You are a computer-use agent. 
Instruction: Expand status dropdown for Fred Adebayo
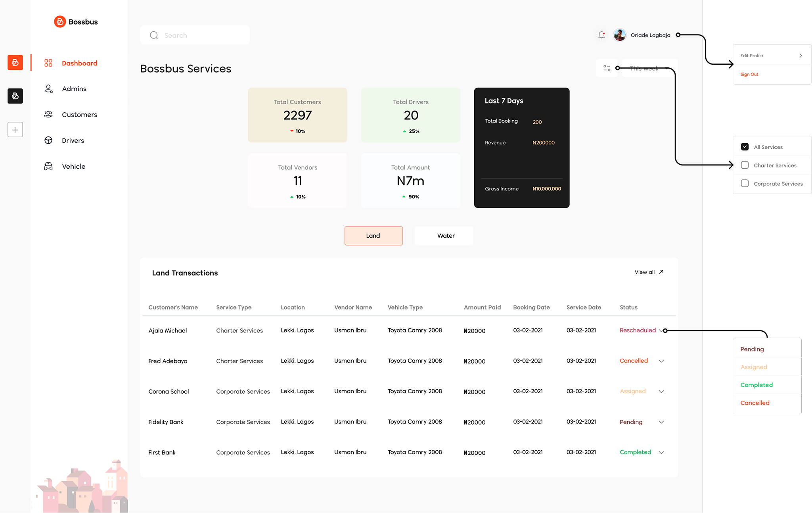[661, 361]
